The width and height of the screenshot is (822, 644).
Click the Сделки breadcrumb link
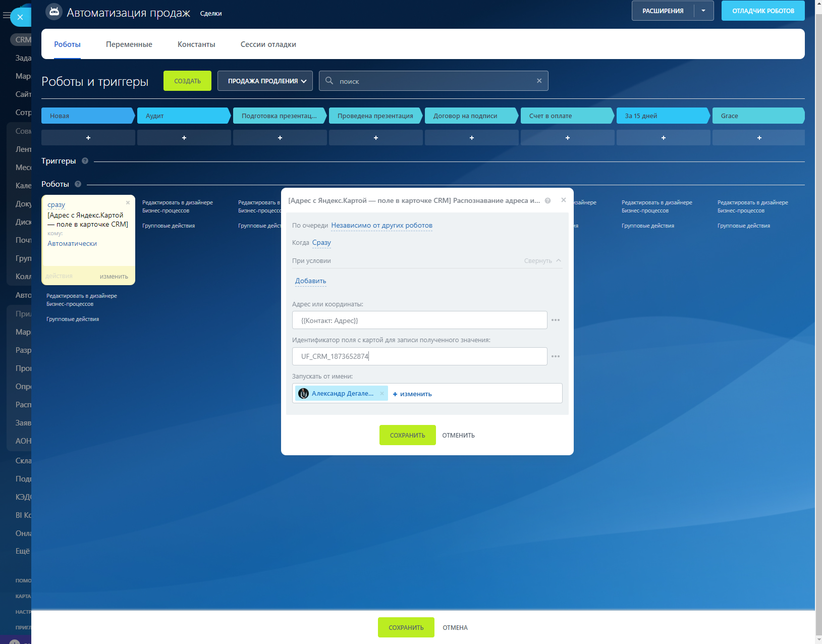coord(211,14)
